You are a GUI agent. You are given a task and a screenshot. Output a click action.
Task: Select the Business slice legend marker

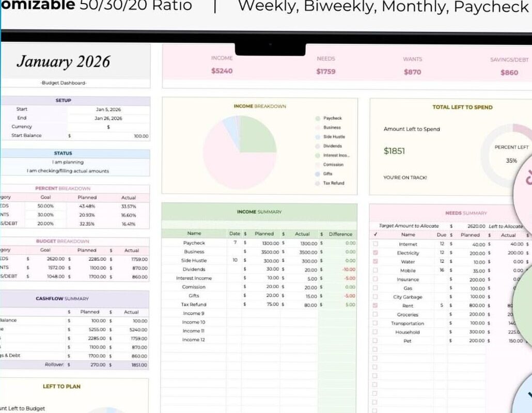point(317,127)
